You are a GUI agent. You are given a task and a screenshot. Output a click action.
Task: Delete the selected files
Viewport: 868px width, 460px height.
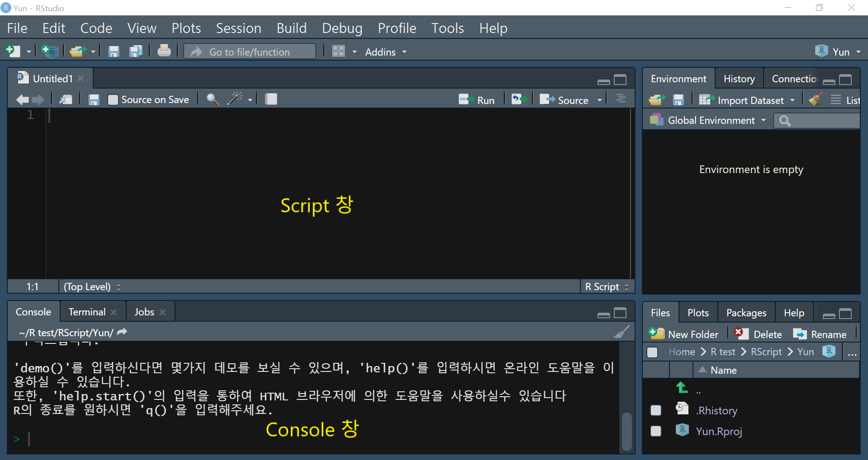[758, 334]
